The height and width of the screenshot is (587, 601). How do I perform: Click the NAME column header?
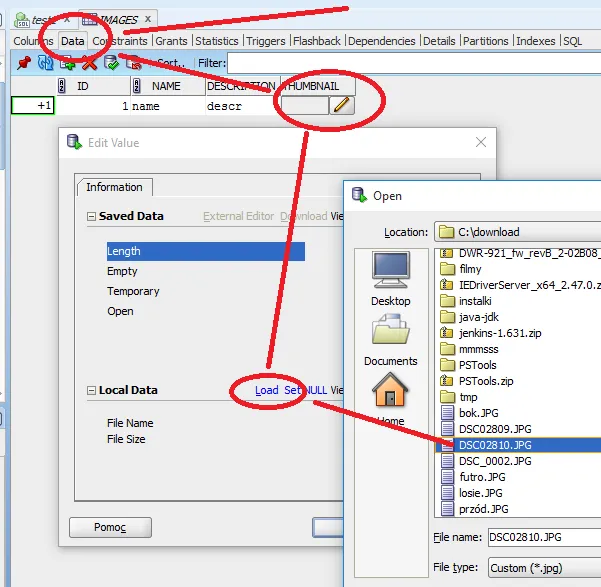coord(168,86)
